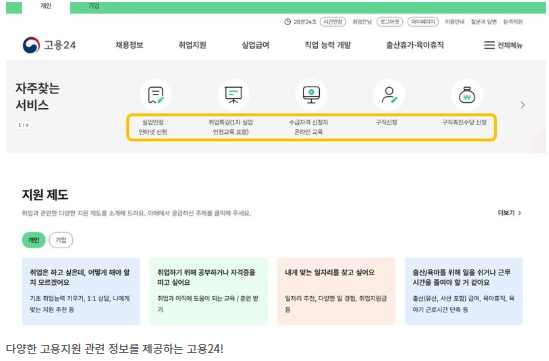Open card 취업하기 위해 공부하거나 자격증을 따고 싶어요
This screenshot has height=361, width=549.
(209, 291)
